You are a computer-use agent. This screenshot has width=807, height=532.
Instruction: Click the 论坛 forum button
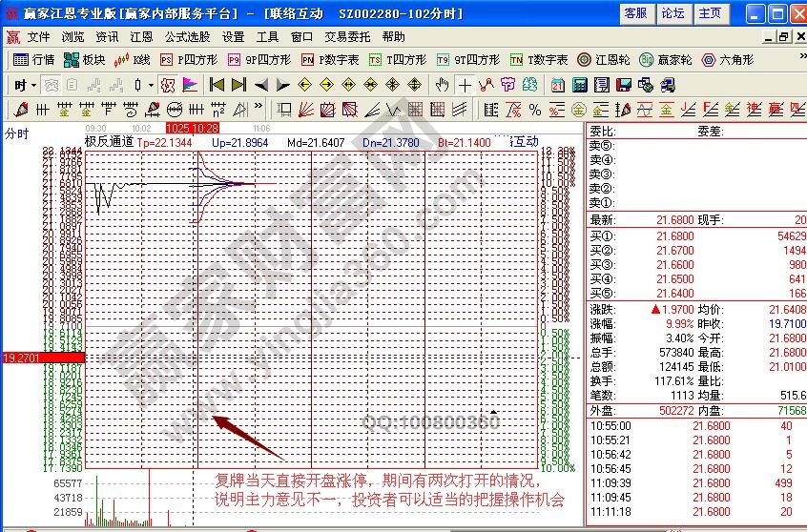673,13
